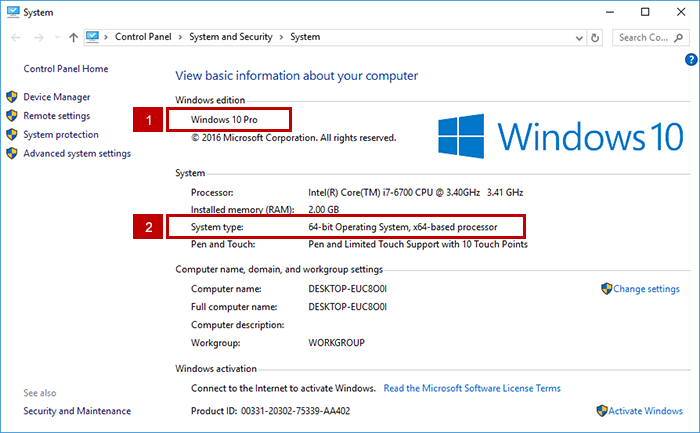Screen dimensions: 700x433
Task: Click the 2016 Microsoft Corporation copyright text
Action: coord(294,137)
